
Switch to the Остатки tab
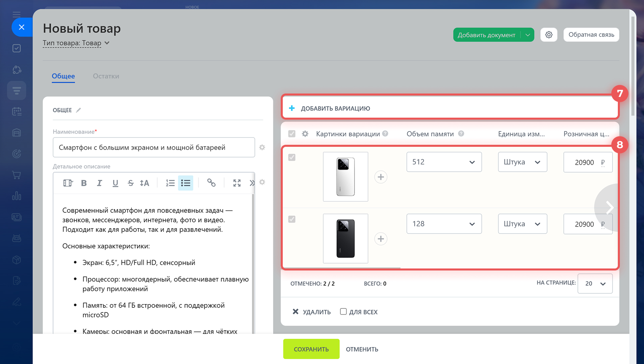[x=106, y=76]
